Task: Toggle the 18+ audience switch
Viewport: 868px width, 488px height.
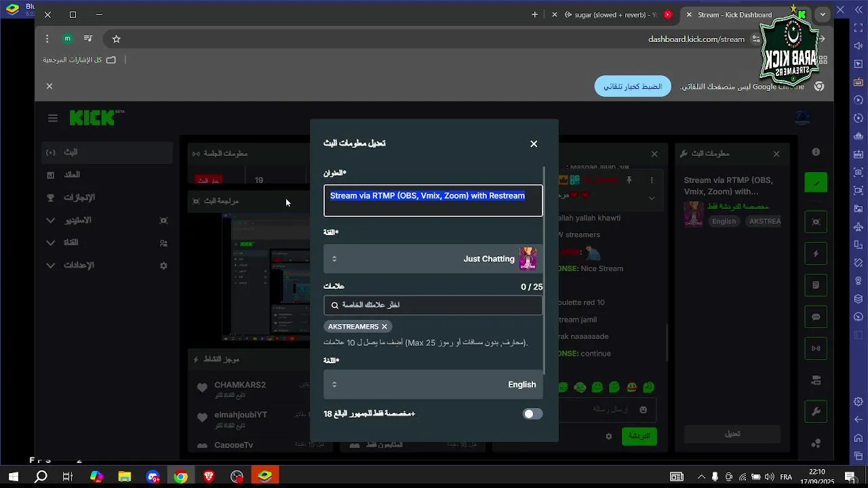Action: pyautogui.click(x=533, y=413)
